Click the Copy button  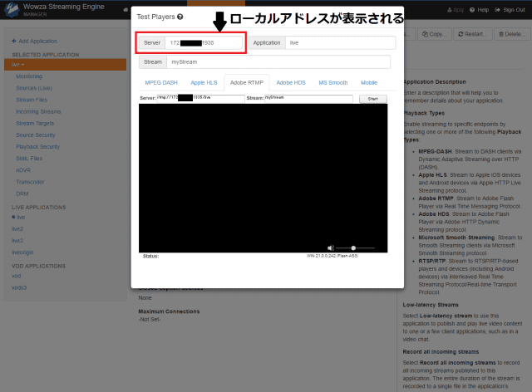point(434,34)
